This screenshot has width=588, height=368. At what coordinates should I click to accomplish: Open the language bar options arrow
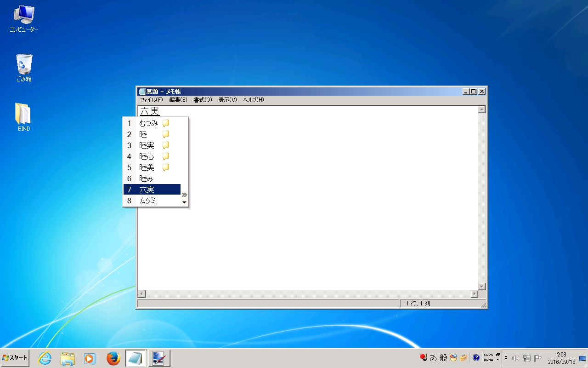[x=498, y=360]
